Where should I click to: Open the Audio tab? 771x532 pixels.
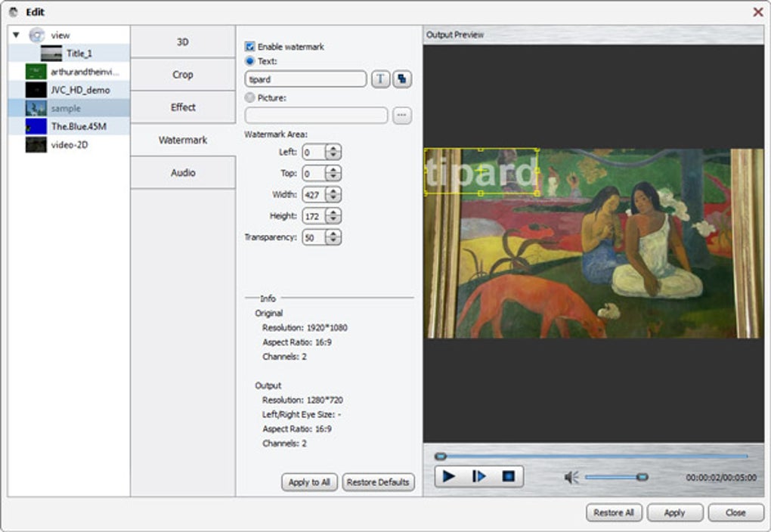(183, 172)
